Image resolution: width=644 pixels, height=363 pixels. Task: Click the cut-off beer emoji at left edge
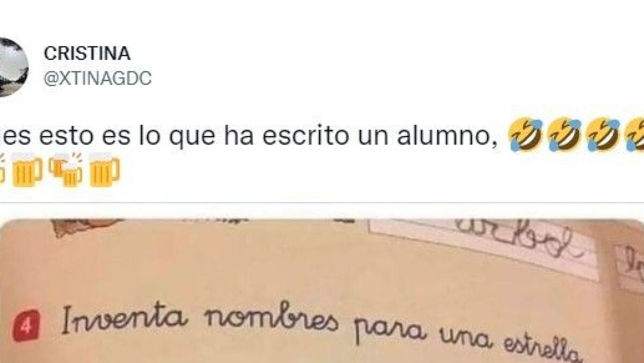coord(2,169)
